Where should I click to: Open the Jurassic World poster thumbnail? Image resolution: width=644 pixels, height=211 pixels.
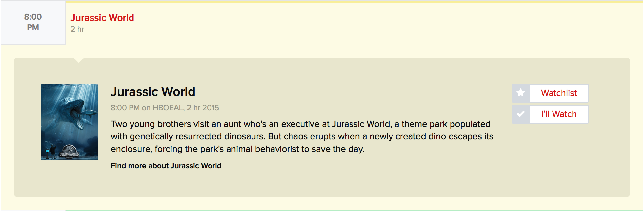[x=69, y=122]
